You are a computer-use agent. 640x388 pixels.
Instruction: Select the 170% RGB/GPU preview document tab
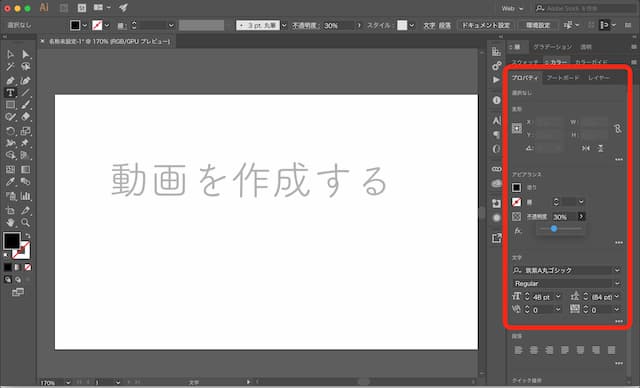click(x=109, y=41)
